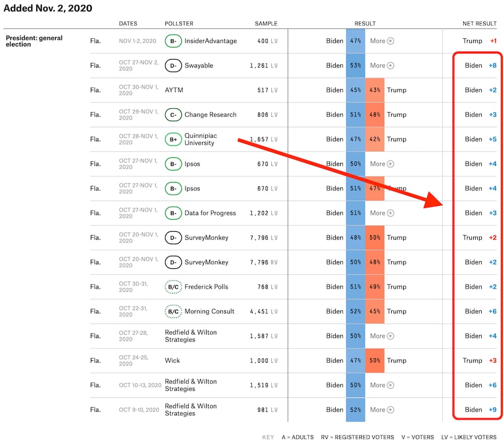This screenshot has height=445, width=504.
Task: Open the Frederick Polls pollster link
Action: click(x=206, y=287)
